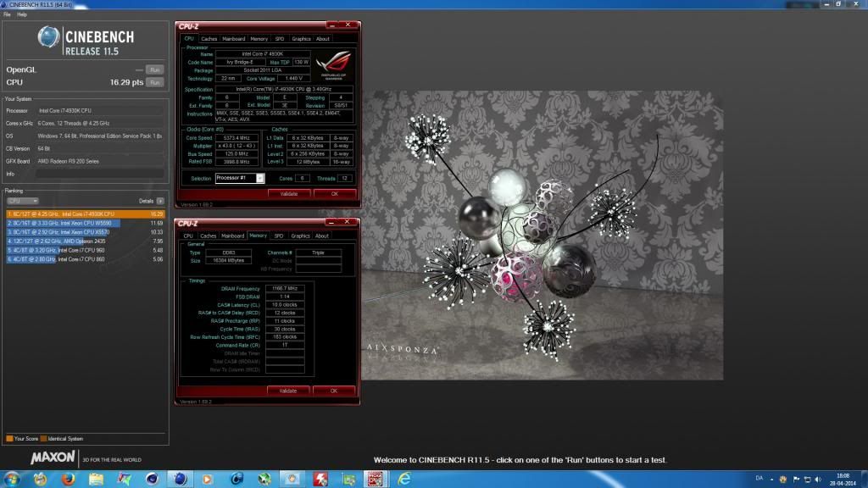Click the DRAM Frequency 1166.7 MHz value
This screenshot has width=868, height=488.
[x=285, y=289]
